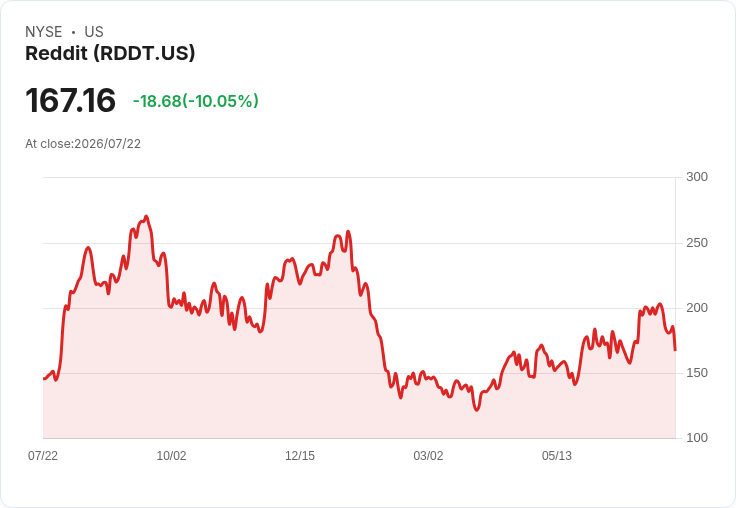
Task: Click the At close:2026/07/22 date text
Action: click(83, 144)
